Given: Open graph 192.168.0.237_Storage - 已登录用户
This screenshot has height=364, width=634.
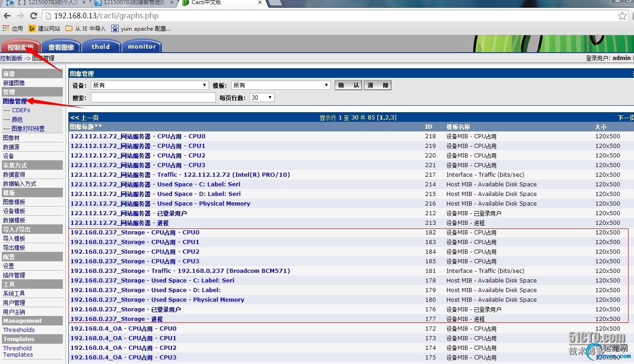Looking at the screenshot, I should pos(126,310).
